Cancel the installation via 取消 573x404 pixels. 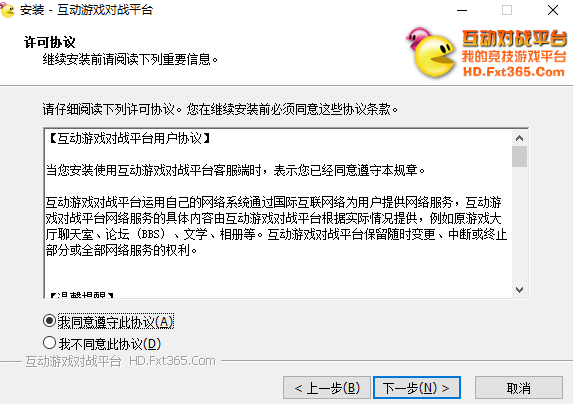(x=519, y=388)
